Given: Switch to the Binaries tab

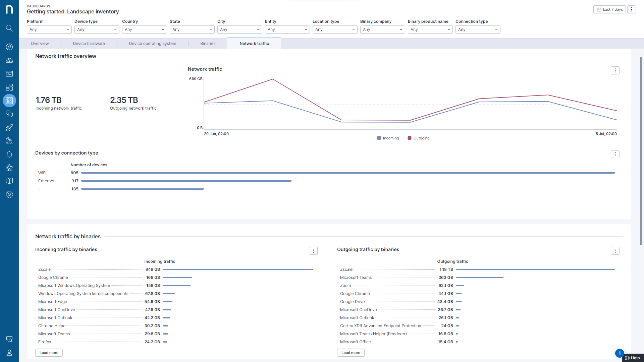Looking at the screenshot, I should click(208, 44).
